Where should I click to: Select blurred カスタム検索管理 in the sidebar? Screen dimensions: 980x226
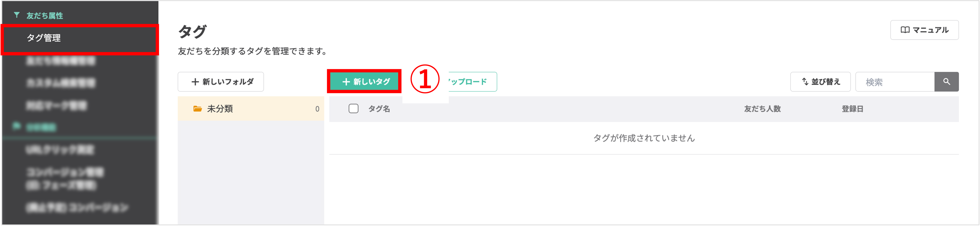61,83
